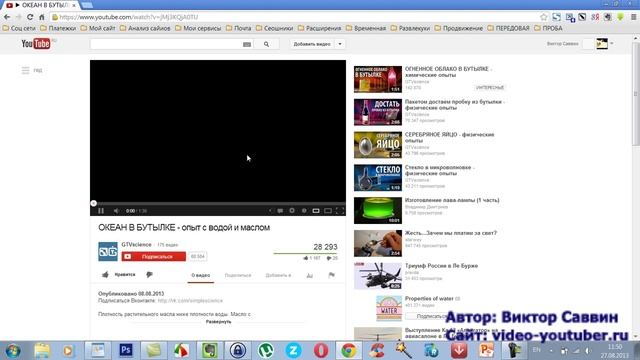
Task: Open the vk.com link in the description
Action: (190, 300)
